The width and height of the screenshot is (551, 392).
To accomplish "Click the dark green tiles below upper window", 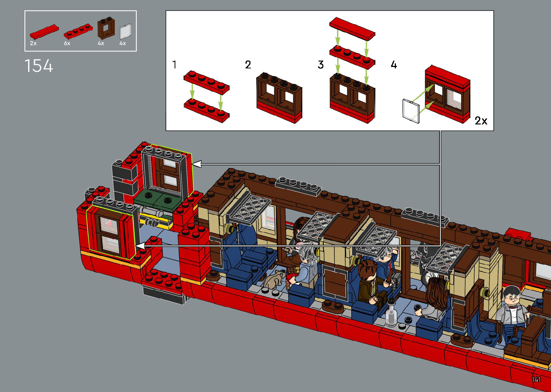I will point(158,199).
